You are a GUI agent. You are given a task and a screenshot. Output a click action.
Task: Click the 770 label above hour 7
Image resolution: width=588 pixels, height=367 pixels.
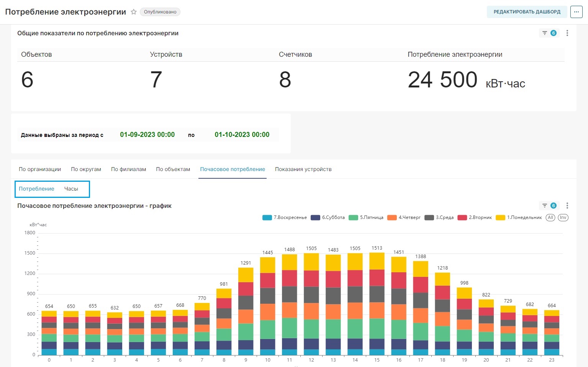202,298
